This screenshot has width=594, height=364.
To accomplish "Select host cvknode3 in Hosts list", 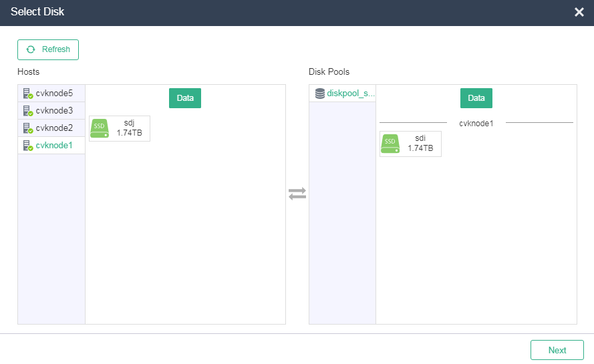I will coord(54,111).
